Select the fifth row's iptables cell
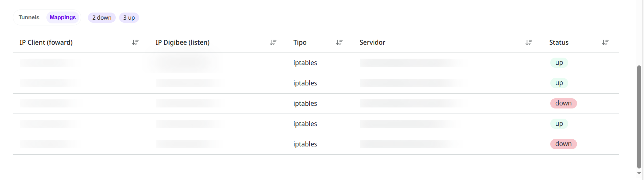Screen dimensions: 644x180 [305, 144]
